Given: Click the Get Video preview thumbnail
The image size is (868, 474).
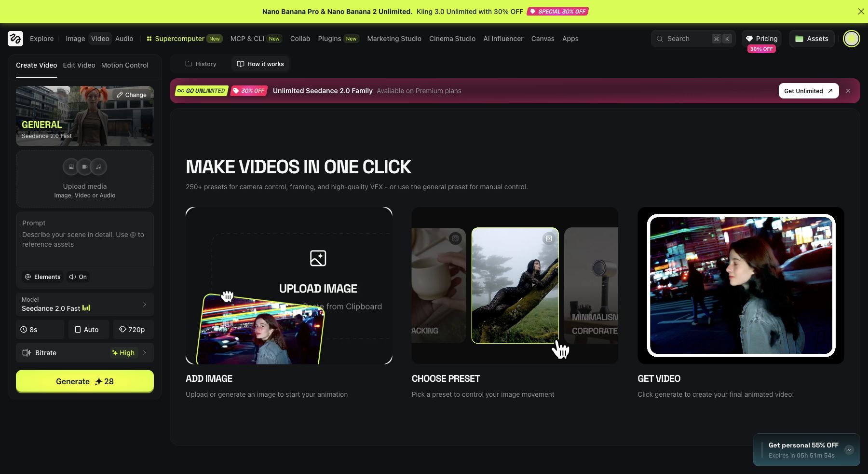Looking at the screenshot, I should click(x=741, y=285).
